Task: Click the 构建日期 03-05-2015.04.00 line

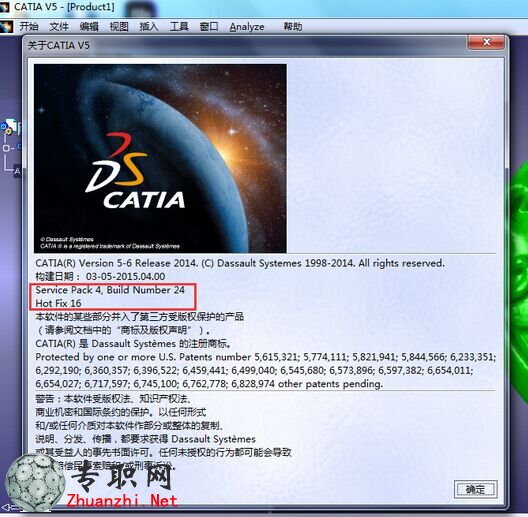Action: (x=100, y=277)
